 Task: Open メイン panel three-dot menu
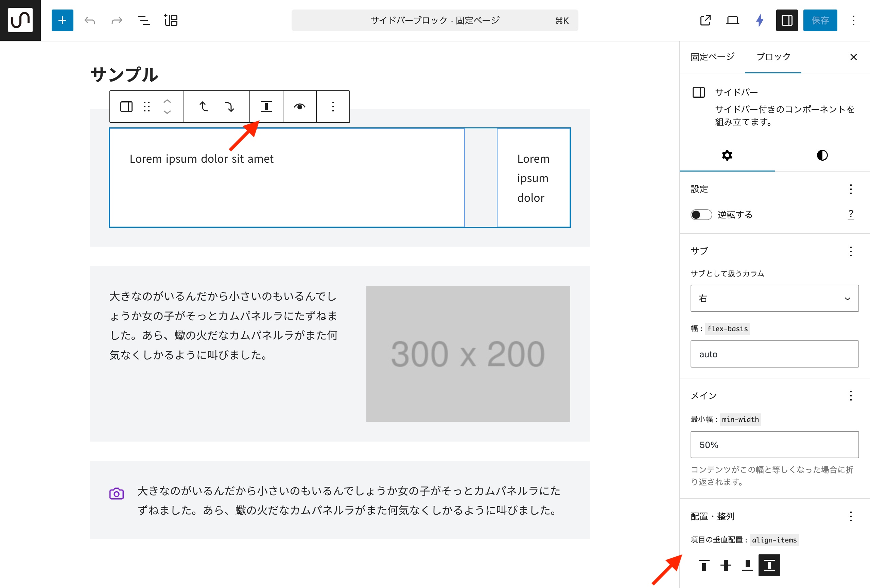click(x=851, y=396)
